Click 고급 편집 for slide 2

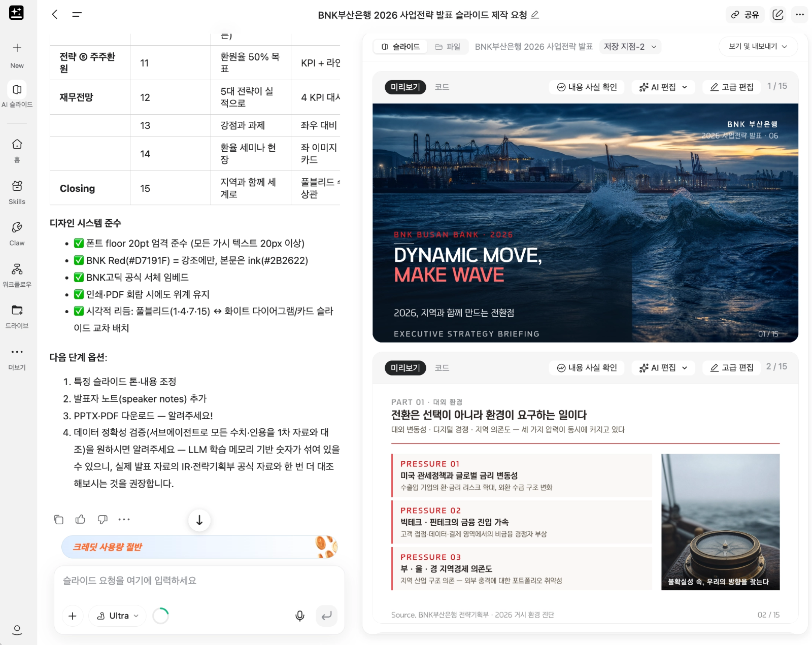coord(731,368)
